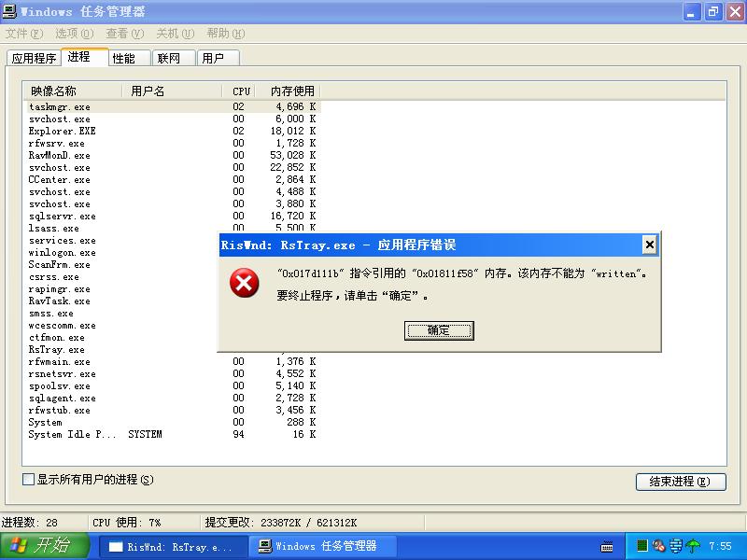
Task: Click the CPU 使用: 7% status bar entry
Action: click(x=127, y=523)
